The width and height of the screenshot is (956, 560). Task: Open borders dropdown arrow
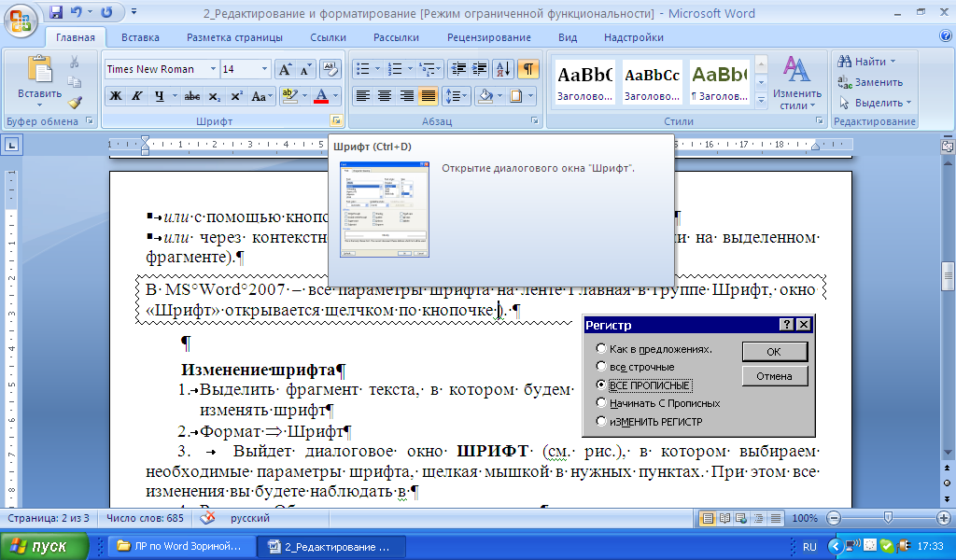pyautogui.click(x=530, y=96)
